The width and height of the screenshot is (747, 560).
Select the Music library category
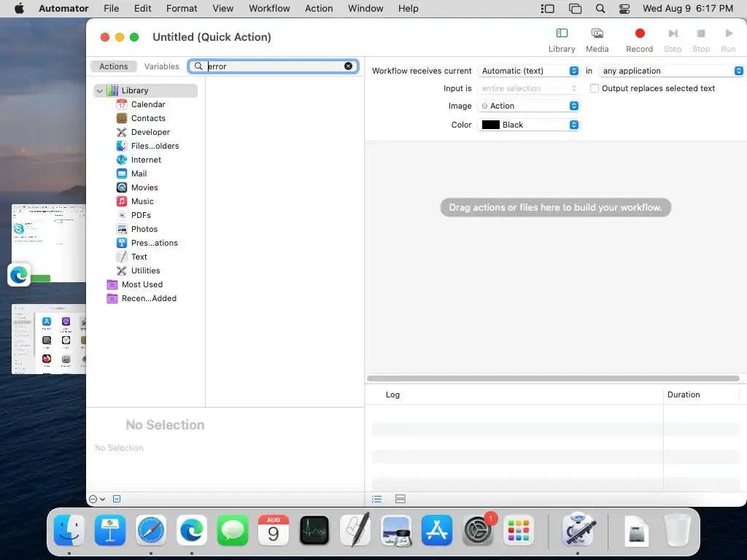(142, 201)
